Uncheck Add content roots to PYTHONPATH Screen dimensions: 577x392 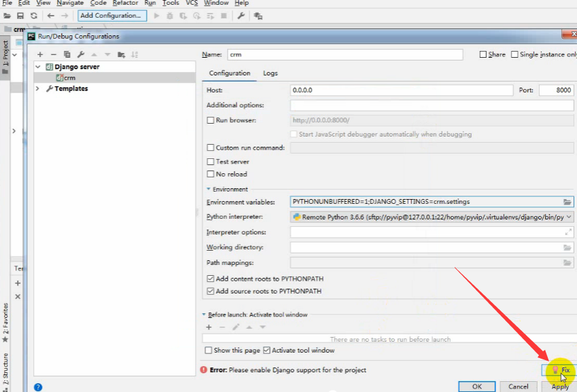click(211, 279)
